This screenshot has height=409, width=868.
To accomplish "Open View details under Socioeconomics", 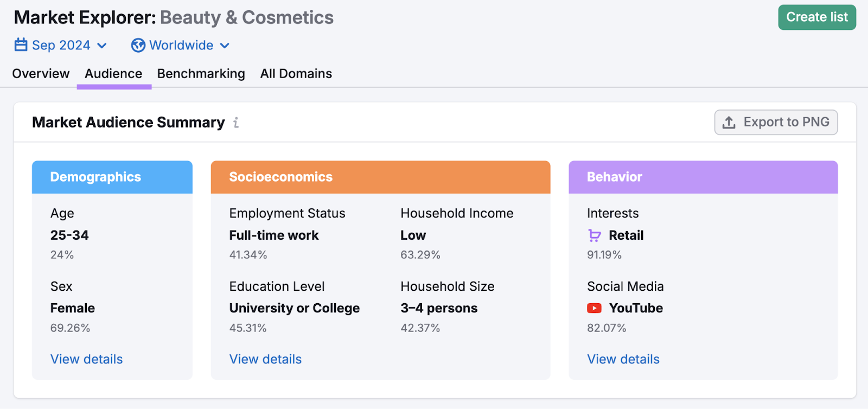I will pos(265,359).
